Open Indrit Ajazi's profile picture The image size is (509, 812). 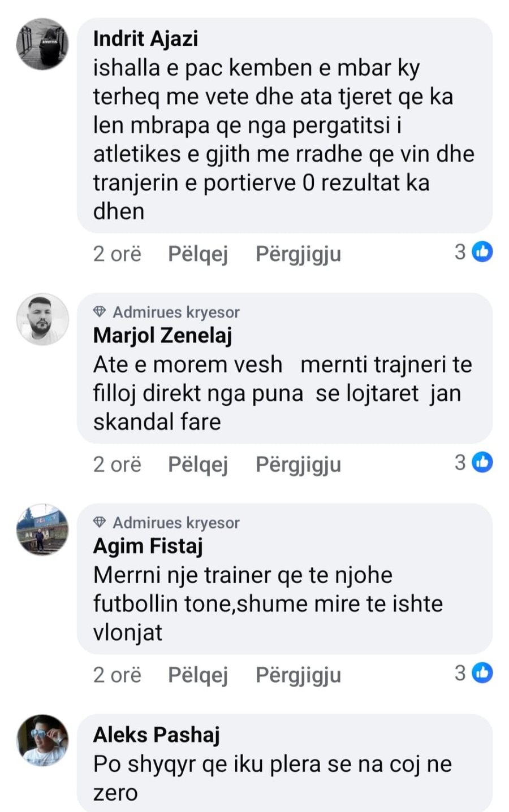(x=42, y=44)
